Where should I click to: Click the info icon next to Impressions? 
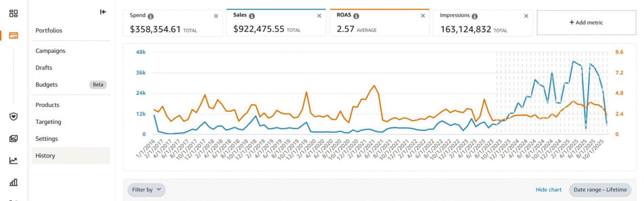(475, 16)
